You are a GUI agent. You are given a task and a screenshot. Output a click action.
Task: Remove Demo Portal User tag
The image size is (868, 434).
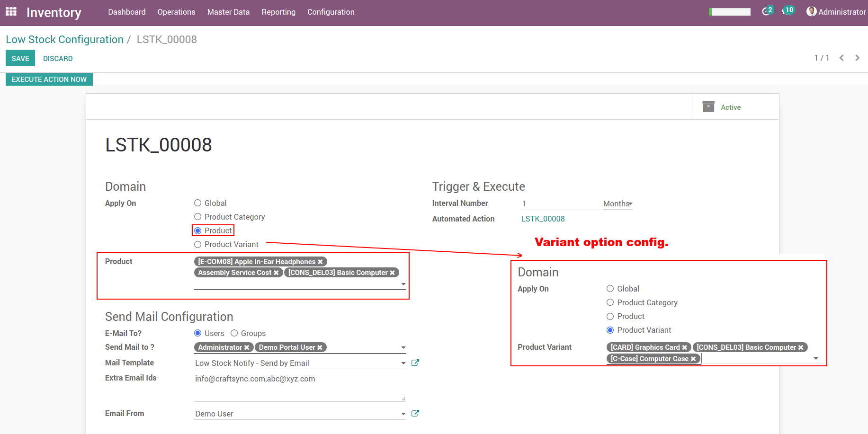[320, 347]
